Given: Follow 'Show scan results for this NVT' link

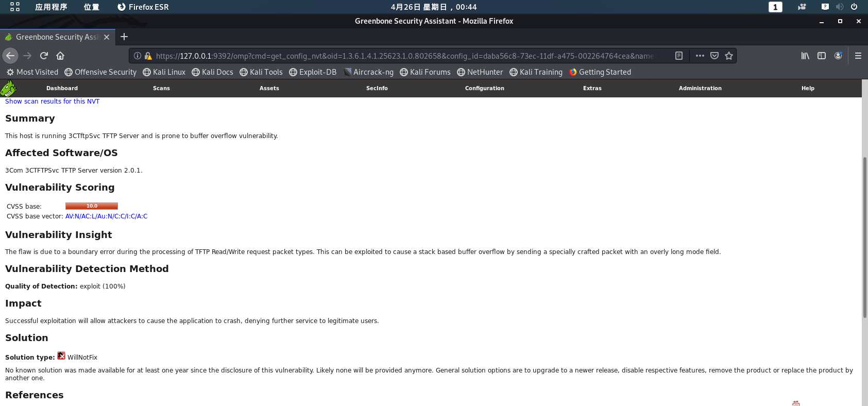Looking at the screenshot, I should [x=52, y=102].
